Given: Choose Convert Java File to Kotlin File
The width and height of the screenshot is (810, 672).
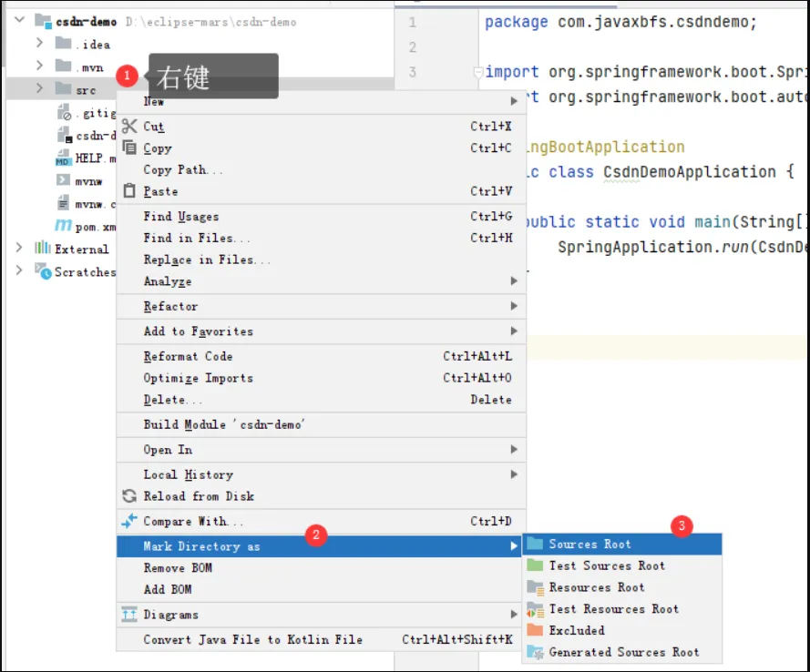Looking at the screenshot, I should [x=322, y=639].
